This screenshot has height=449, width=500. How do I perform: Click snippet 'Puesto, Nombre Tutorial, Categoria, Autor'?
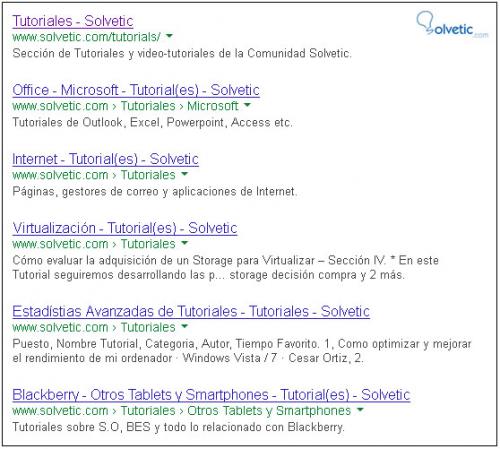[x=242, y=351]
